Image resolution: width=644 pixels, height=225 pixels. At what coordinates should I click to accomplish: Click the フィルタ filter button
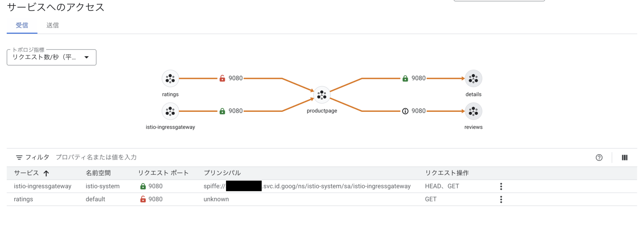click(32, 158)
